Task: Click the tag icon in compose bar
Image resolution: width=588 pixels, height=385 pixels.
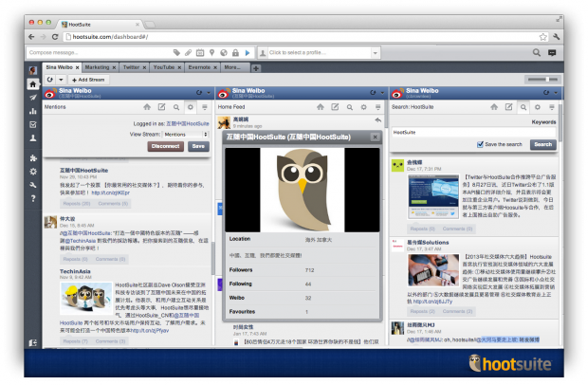Action: pyautogui.click(x=176, y=52)
